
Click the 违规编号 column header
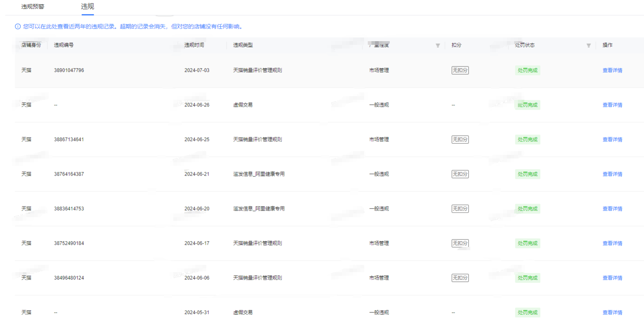tap(64, 45)
